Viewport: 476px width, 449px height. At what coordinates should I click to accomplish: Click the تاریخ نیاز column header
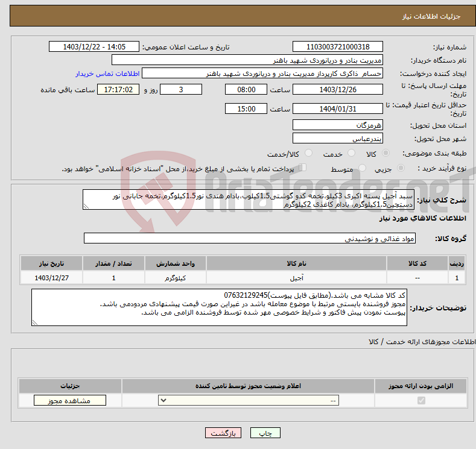[51, 263]
